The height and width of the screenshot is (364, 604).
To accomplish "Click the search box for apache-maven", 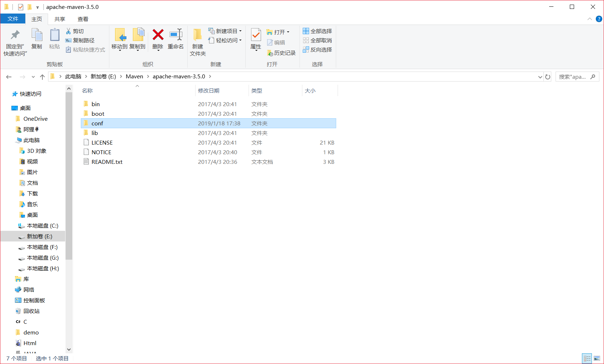I will pos(577,77).
